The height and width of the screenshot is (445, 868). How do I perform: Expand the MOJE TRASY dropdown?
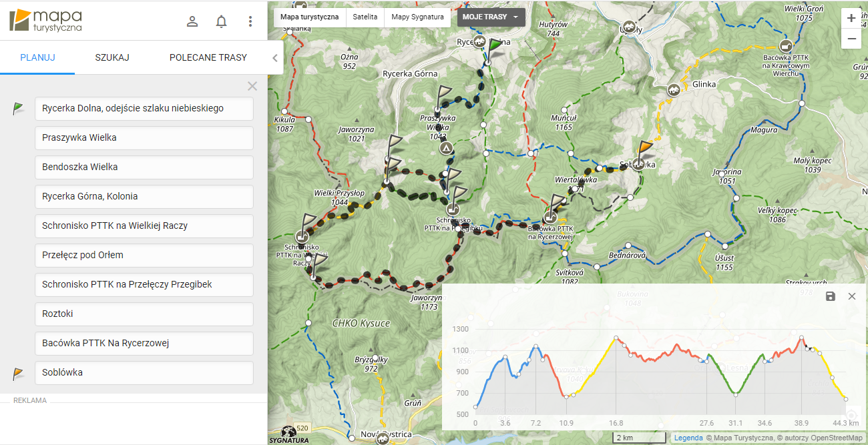(491, 17)
